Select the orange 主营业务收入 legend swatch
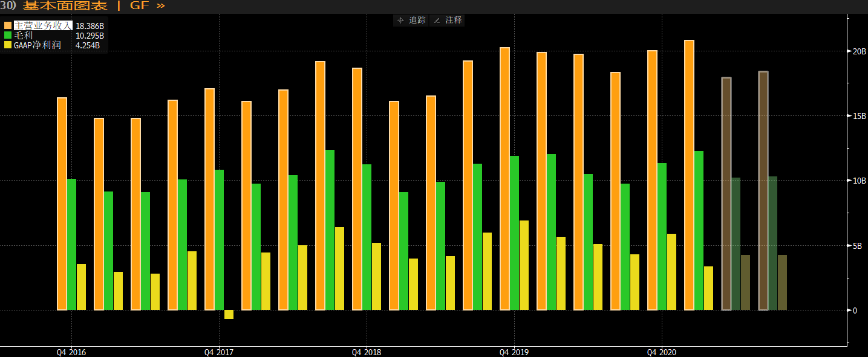The width and height of the screenshot is (868, 357). [8, 26]
